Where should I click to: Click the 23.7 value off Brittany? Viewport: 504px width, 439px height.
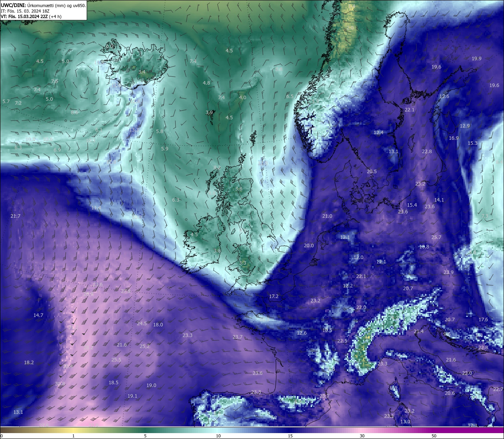237,337
